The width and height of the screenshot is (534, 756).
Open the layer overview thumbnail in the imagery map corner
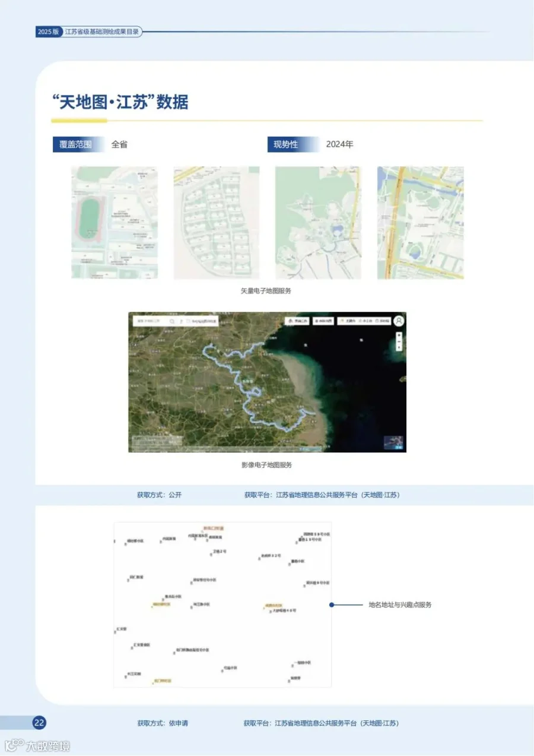tap(393, 442)
